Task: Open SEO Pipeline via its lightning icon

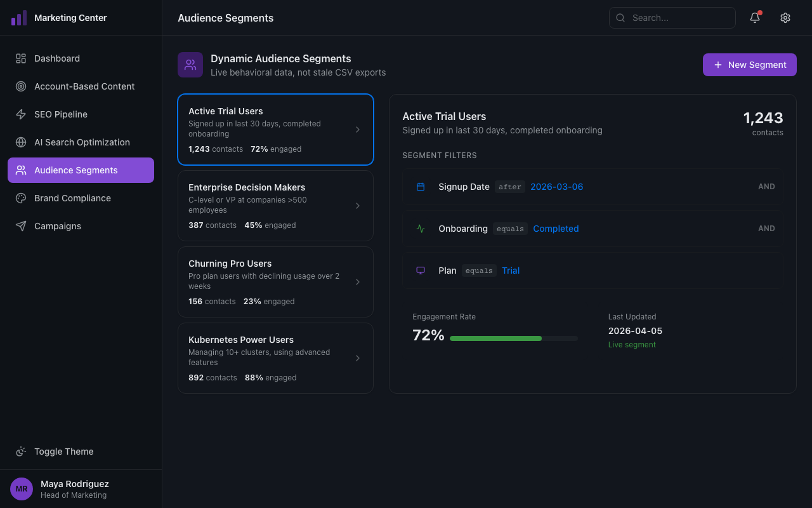Action: coord(21,114)
